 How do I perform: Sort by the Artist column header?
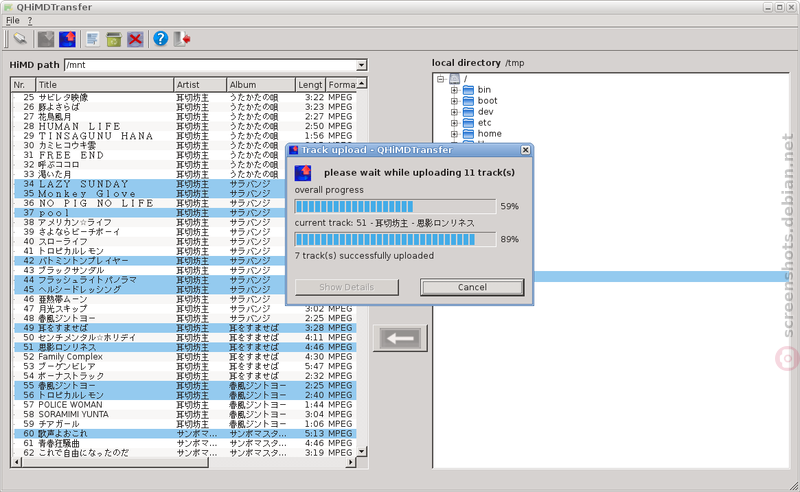(x=200, y=85)
